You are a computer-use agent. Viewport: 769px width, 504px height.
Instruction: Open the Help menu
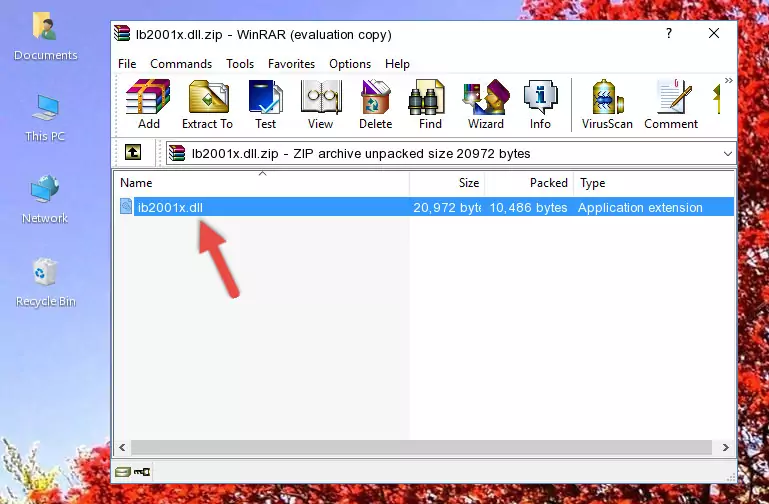(397, 64)
